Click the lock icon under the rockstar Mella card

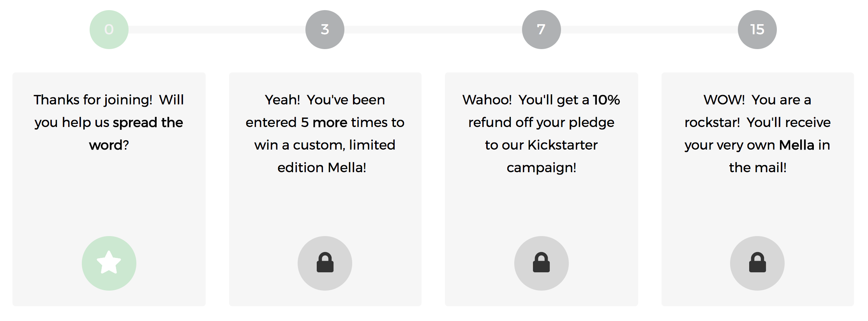point(757,263)
